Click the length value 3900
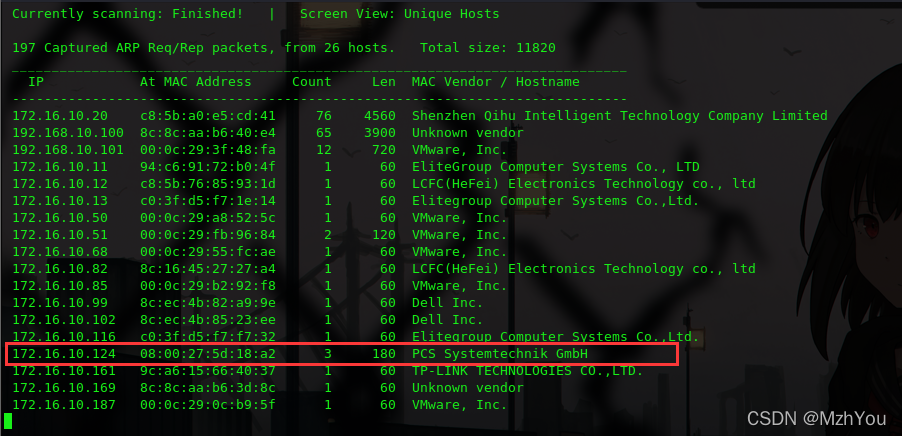This screenshot has width=902, height=436. click(380, 133)
